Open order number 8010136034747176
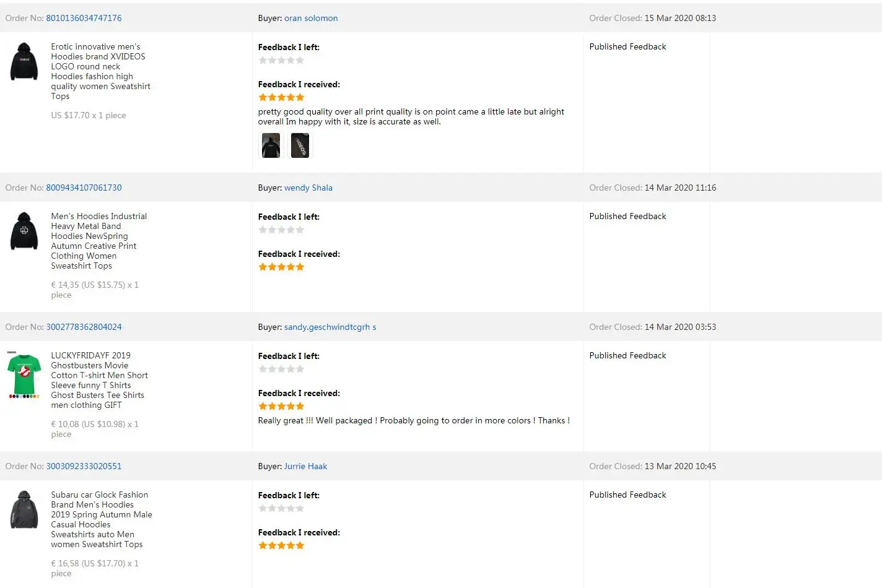The height and width of the screenshot is (588, 882). pos(84,18)
